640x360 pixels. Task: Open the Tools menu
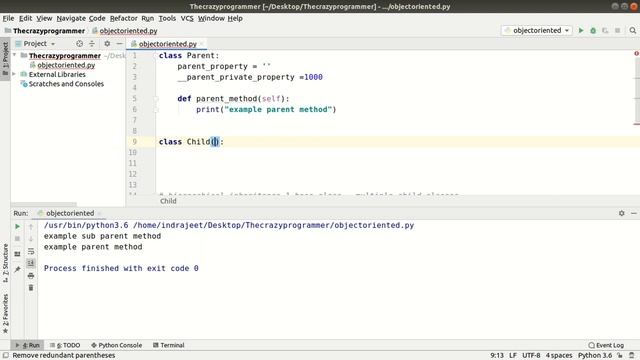pyautogui.click(x=167, y=18)
